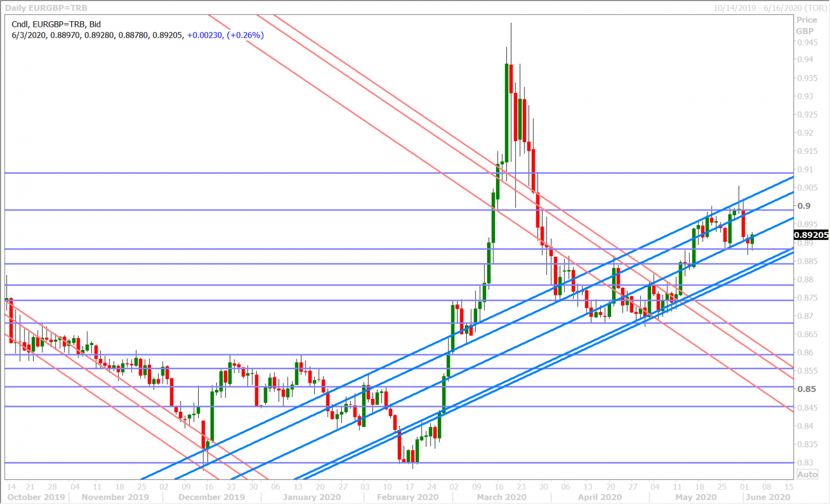Image resolution: width=830 pixels, height=504 pixels.
Task: Click price axis label 0.885
Action: click(807, 261)
